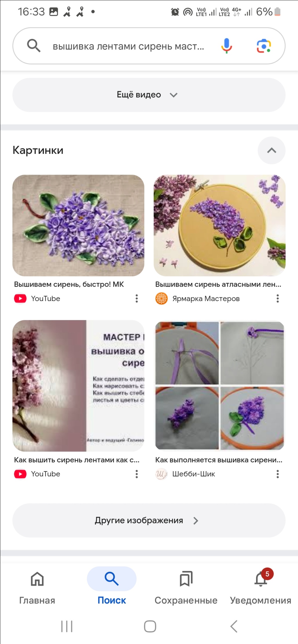This screenshot has width=298, height=644.
Task: Open options for 'Как вышить сирень лентами' result
Action: click(137, 474)
